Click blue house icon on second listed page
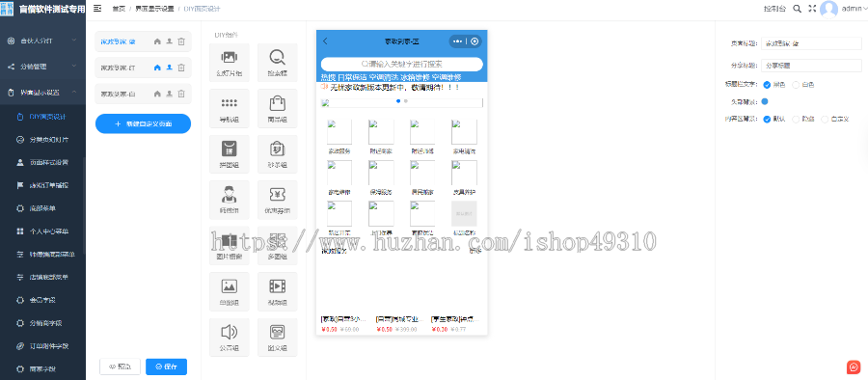 pos(157,68)
